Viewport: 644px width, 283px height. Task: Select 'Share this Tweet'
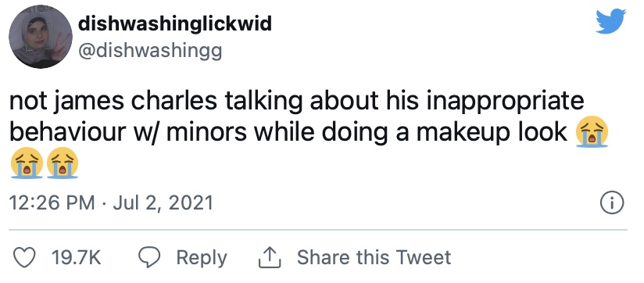pos(374,257)
